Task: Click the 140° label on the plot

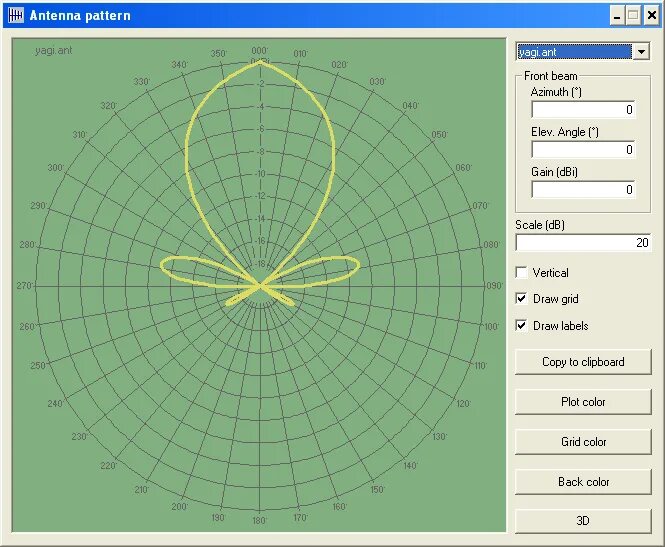Action: tap(410, 466)
